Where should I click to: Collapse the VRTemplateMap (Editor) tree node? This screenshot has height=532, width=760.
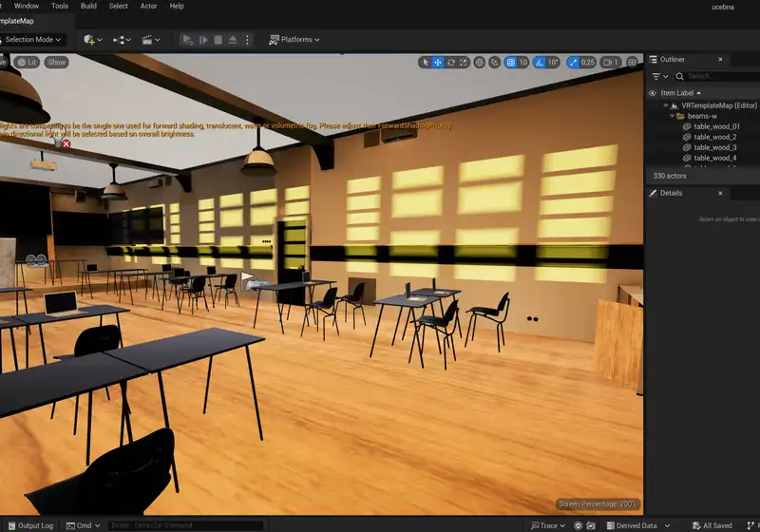coord(666,105)
